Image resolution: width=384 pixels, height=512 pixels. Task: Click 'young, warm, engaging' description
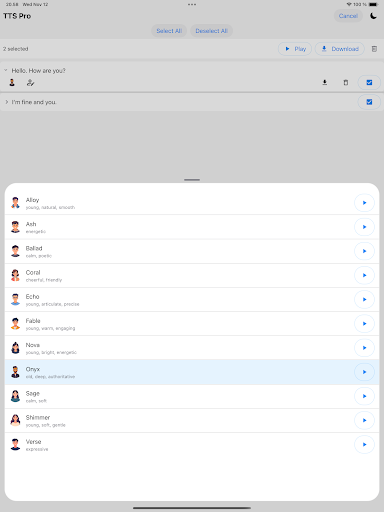click(x=50, y=328)
